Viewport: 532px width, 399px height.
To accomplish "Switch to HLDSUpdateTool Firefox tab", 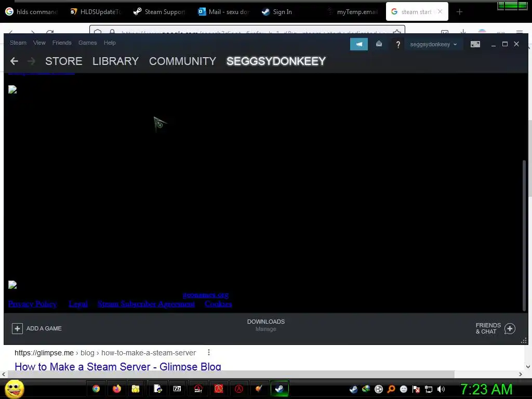I will click(x=96, y=12).
